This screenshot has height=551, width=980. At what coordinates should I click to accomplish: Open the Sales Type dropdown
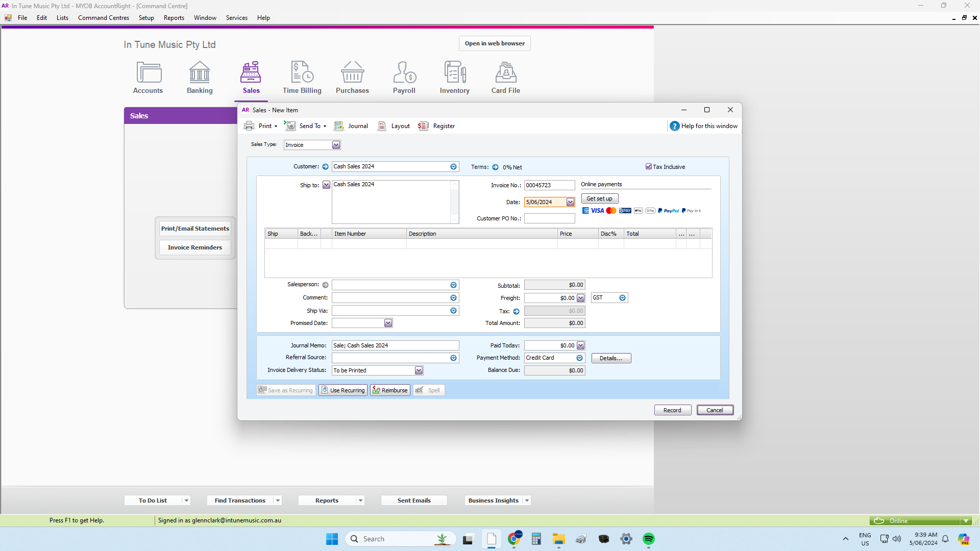click(x=336, y=144)
